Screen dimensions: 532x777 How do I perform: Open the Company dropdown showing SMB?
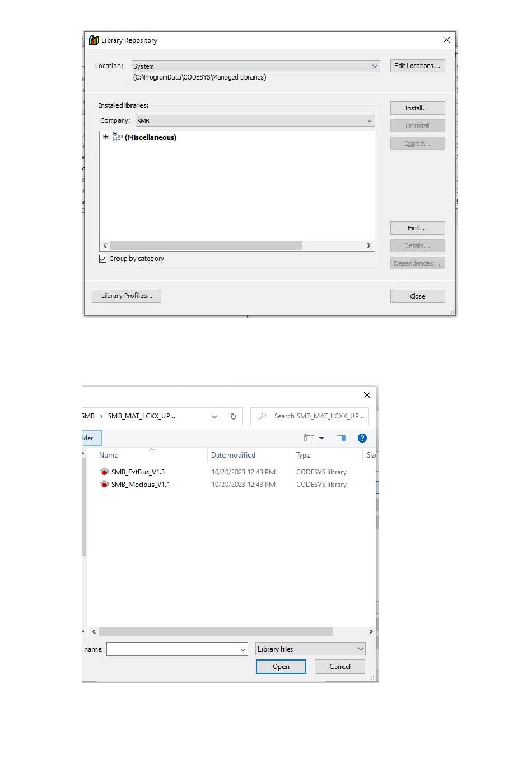(x=255, y=121)
